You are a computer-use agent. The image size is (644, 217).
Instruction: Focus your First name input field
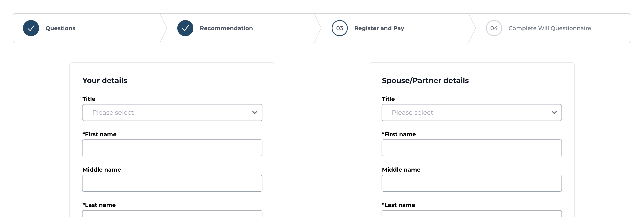(x=172, y=148)
